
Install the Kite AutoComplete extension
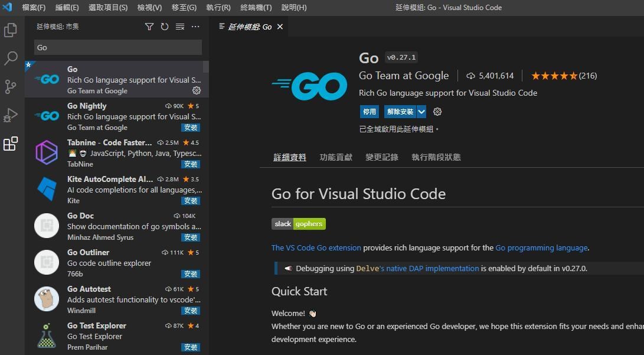(191, 200)
